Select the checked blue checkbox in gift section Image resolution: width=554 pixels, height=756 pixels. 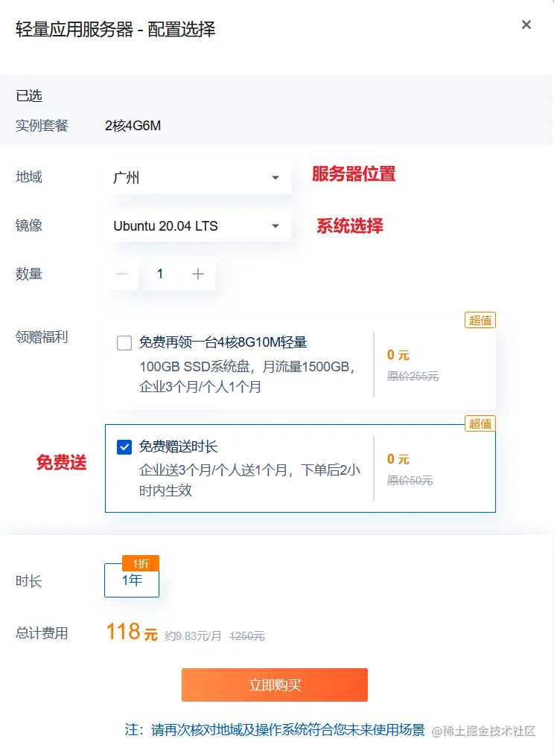coord(125,446)
